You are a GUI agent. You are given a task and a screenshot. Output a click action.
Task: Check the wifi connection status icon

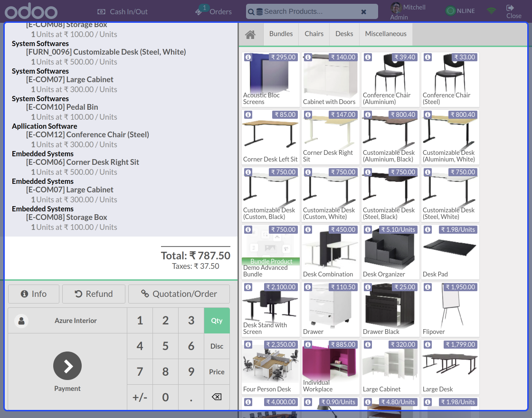point(491,11)
